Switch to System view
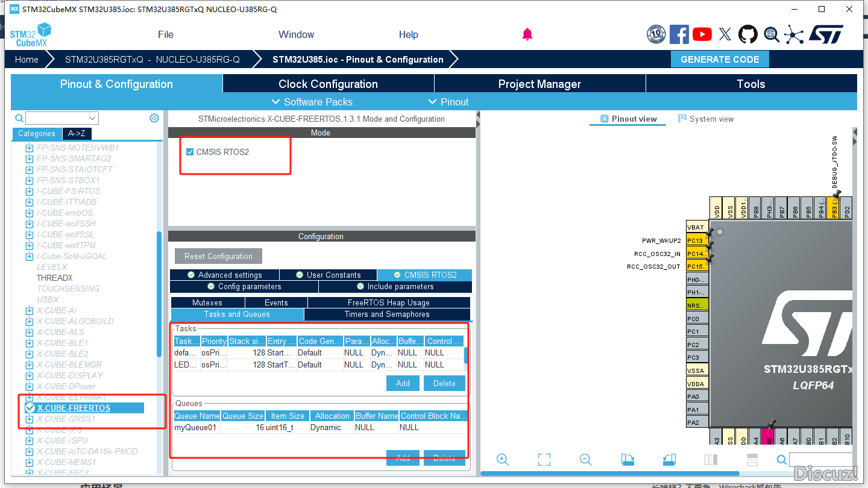 (x=705, y=119)
